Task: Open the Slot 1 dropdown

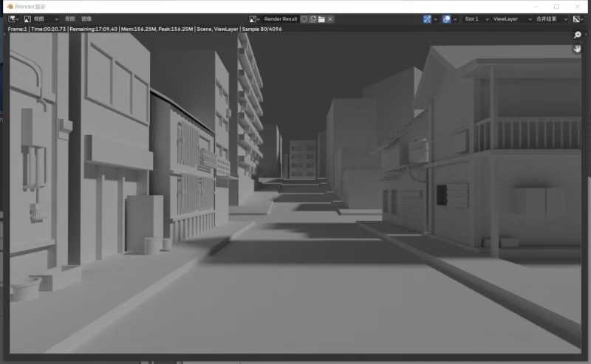Action: (x=474, y=18)
